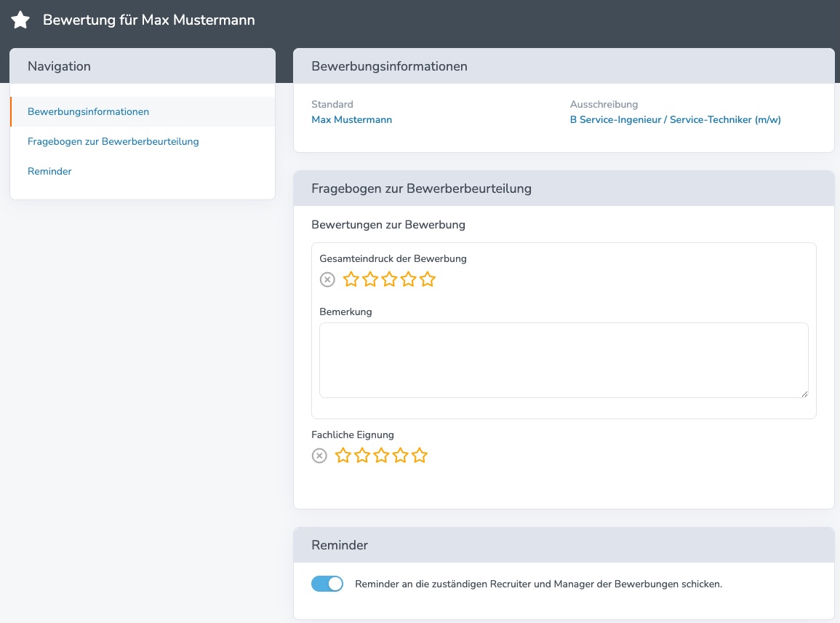Screen dimensions: 840x623
Task: Click the resize handle of Bemerkung field
Action: [804, 394]
